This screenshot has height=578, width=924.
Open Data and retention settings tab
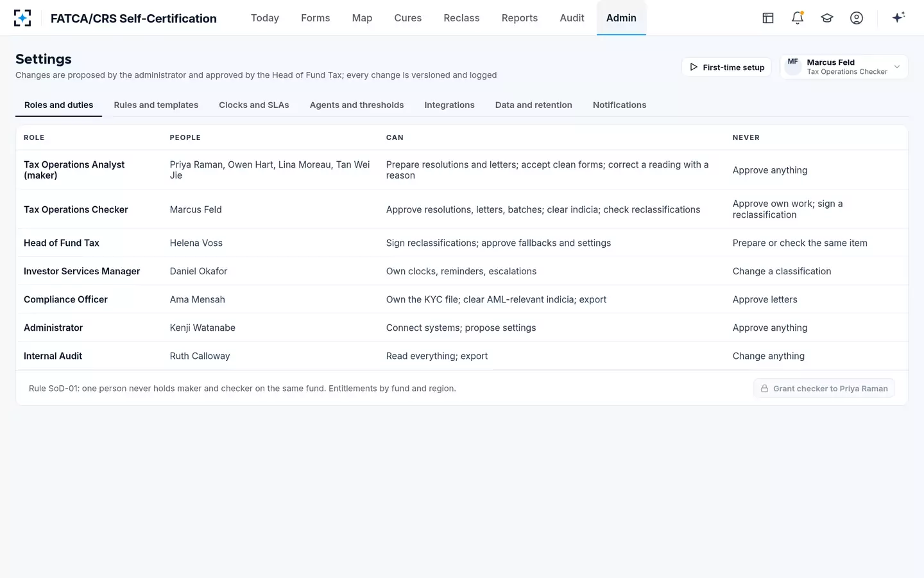tap(534, 105)
